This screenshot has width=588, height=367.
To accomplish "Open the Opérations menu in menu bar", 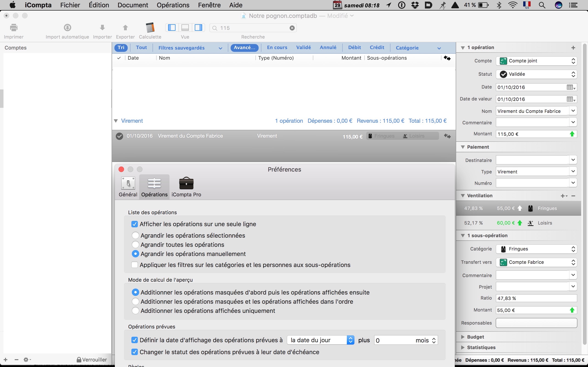I will [x=173, y=5].
